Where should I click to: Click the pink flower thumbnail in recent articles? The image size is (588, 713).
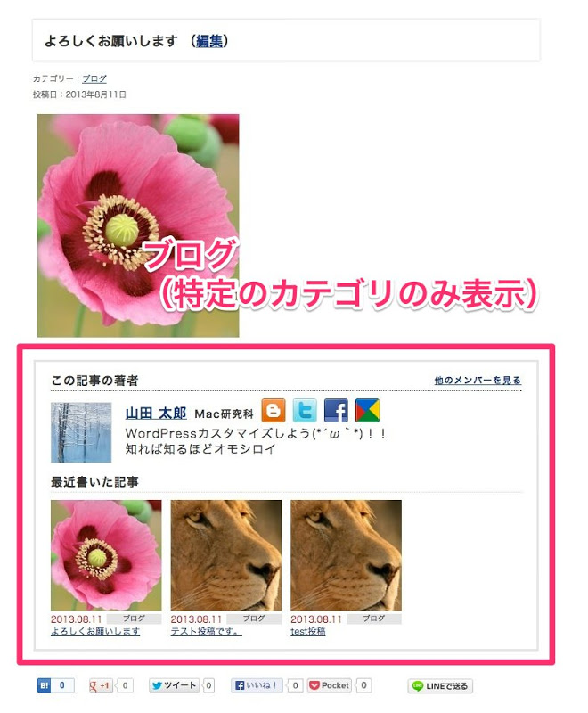tap(106, 555)
